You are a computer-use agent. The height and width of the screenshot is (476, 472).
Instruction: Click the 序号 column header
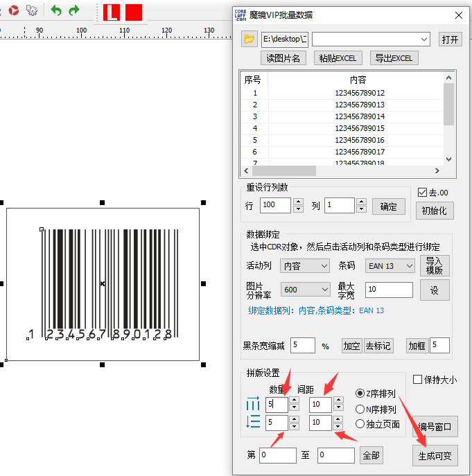[x=253, y=80]
